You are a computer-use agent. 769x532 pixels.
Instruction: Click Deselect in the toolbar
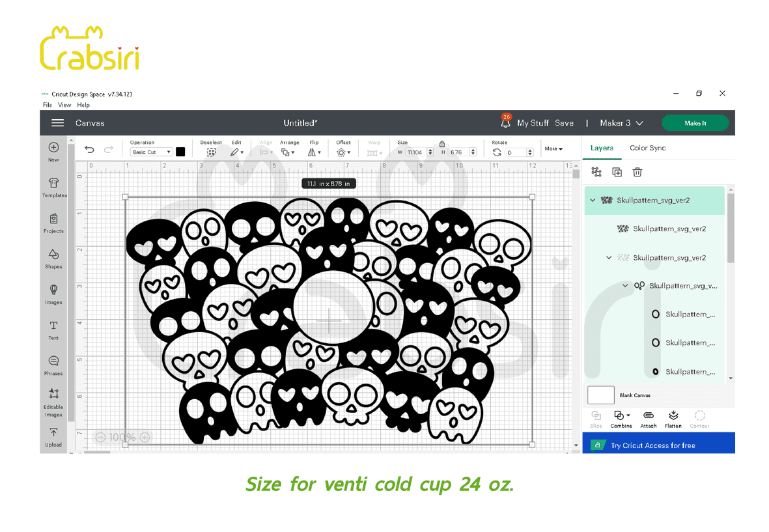coord(212,152)
